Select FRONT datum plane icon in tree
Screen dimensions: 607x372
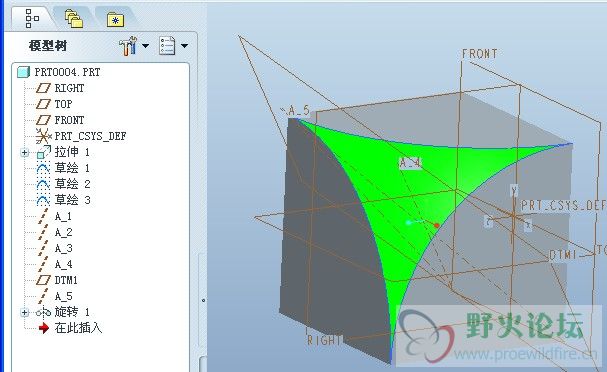tap(43, 120)
